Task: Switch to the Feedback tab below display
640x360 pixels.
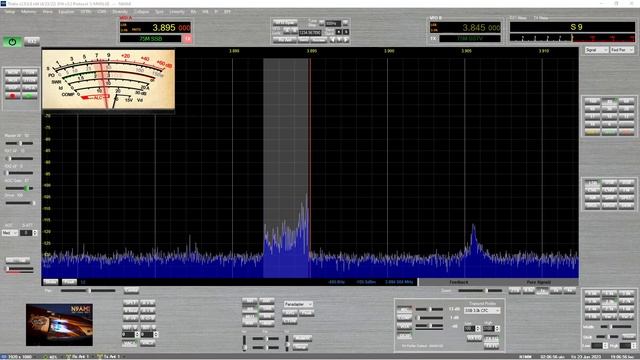Action: click(458, 282)
